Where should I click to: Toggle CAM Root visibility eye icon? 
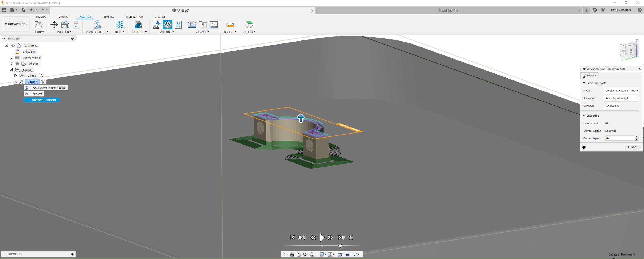(13, 45)
